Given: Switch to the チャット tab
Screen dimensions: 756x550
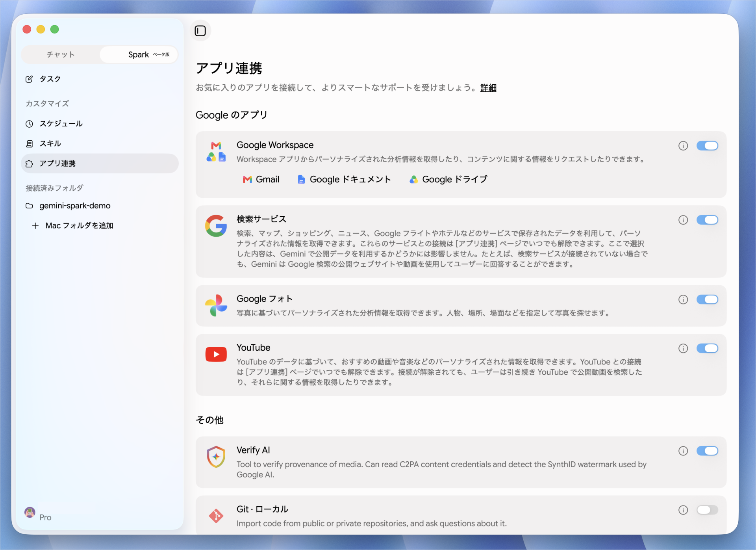Looking at the screenshot, I should point(61,54).
